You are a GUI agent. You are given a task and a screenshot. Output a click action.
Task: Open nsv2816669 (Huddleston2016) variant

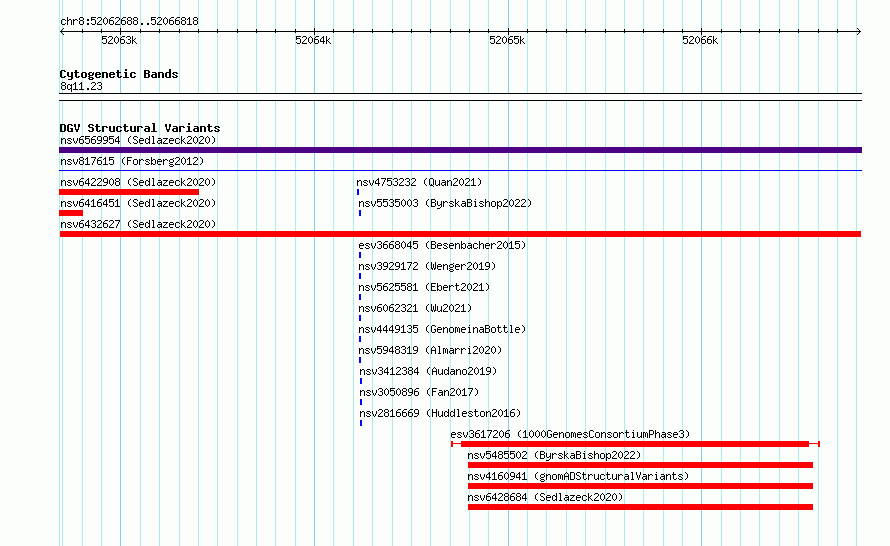pos(440,413)
